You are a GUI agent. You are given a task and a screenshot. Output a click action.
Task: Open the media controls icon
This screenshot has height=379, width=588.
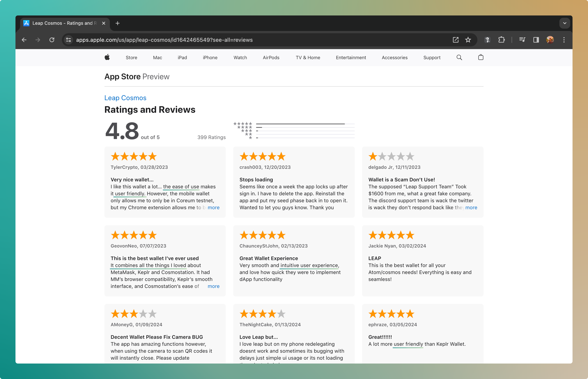522,40
